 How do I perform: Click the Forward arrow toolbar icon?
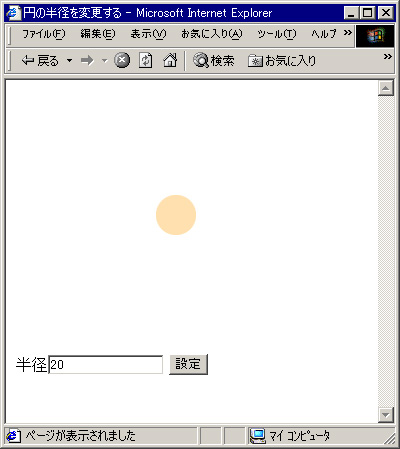(87, 61)
